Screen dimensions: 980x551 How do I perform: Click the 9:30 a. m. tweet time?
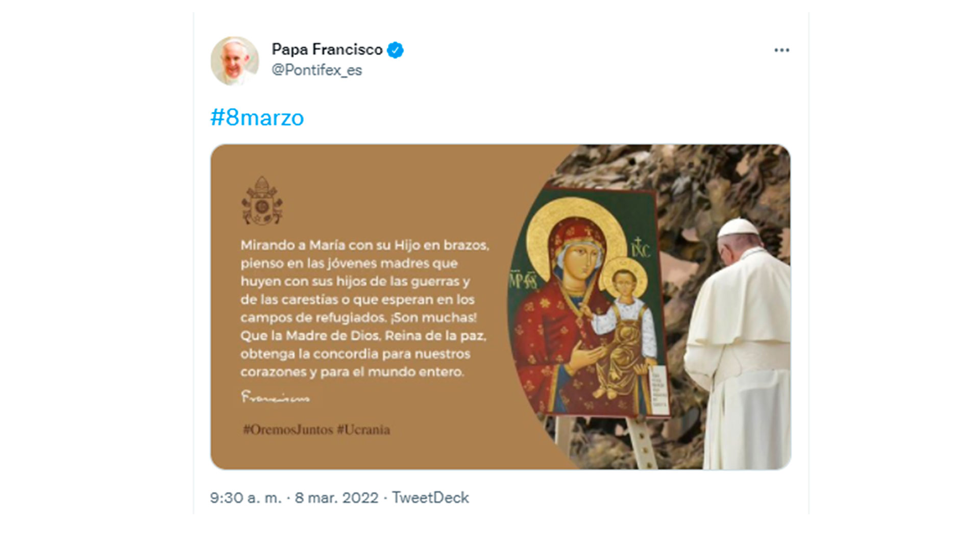pos(246,497)
